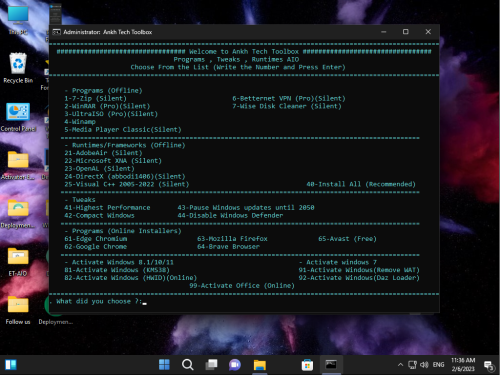Click '64-Brave Browser' text
500x375 pixels.
pyautogui.click(x=228, y=246)
